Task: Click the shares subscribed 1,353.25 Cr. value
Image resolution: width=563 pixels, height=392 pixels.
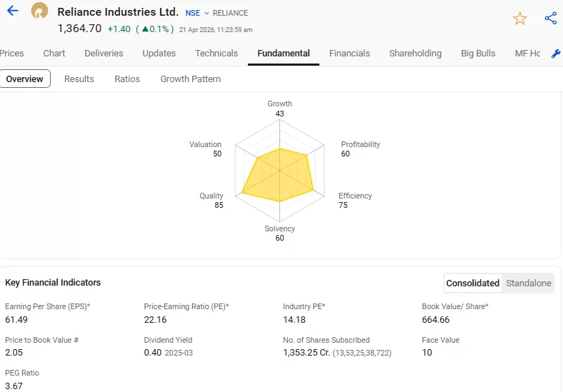Action: tap(307, 353)
